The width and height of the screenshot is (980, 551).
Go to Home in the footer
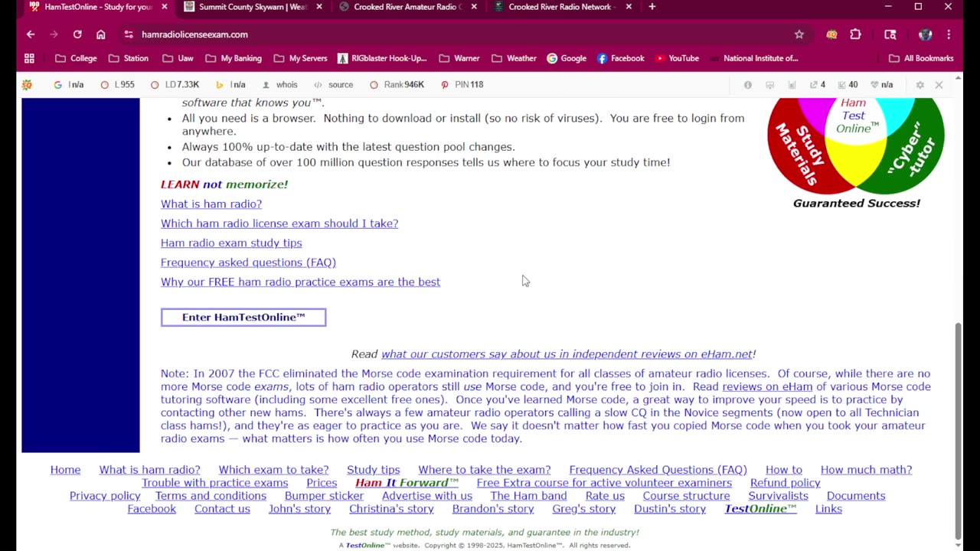click(x=65, y=470)
